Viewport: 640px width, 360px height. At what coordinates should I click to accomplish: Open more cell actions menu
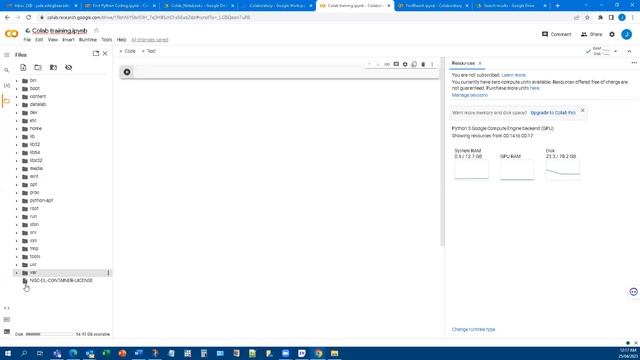point(432,64)
